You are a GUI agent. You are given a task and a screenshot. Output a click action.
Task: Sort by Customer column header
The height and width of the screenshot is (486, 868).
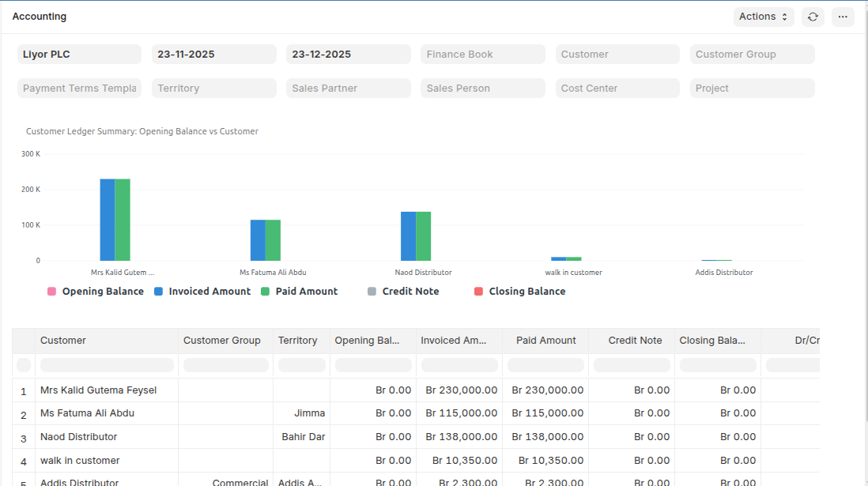pos(63,341)
